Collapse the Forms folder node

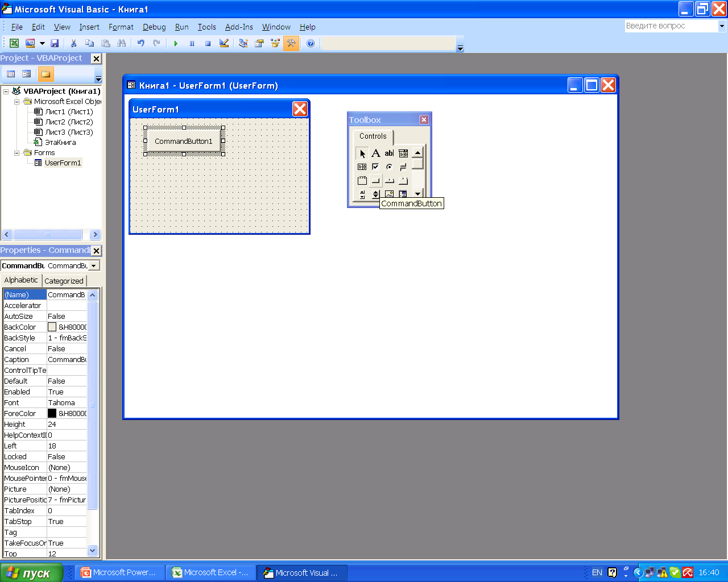click(x=16, y=153)
